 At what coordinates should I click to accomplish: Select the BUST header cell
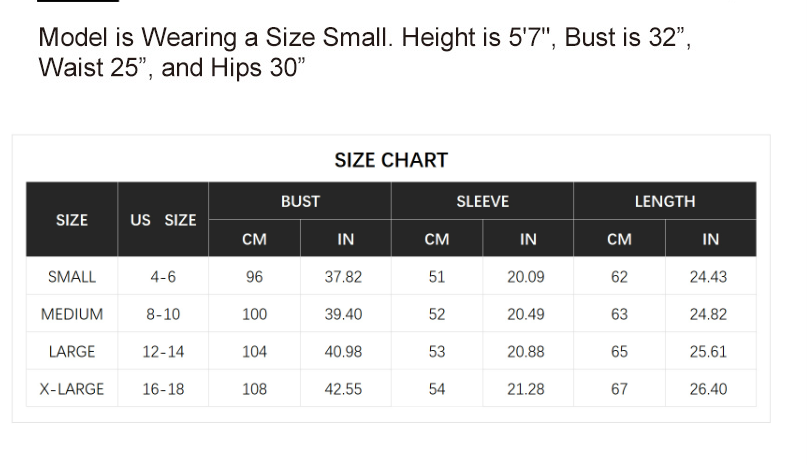300,201
